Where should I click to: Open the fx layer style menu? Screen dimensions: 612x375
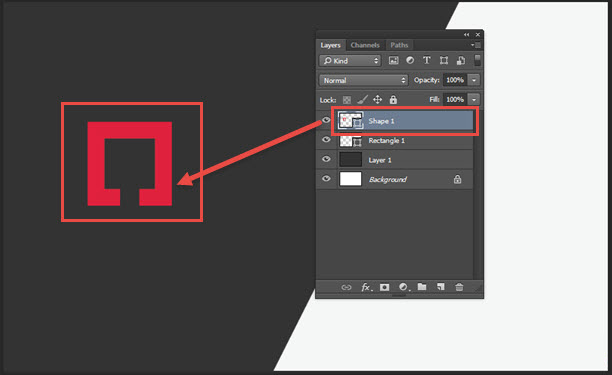366,288
